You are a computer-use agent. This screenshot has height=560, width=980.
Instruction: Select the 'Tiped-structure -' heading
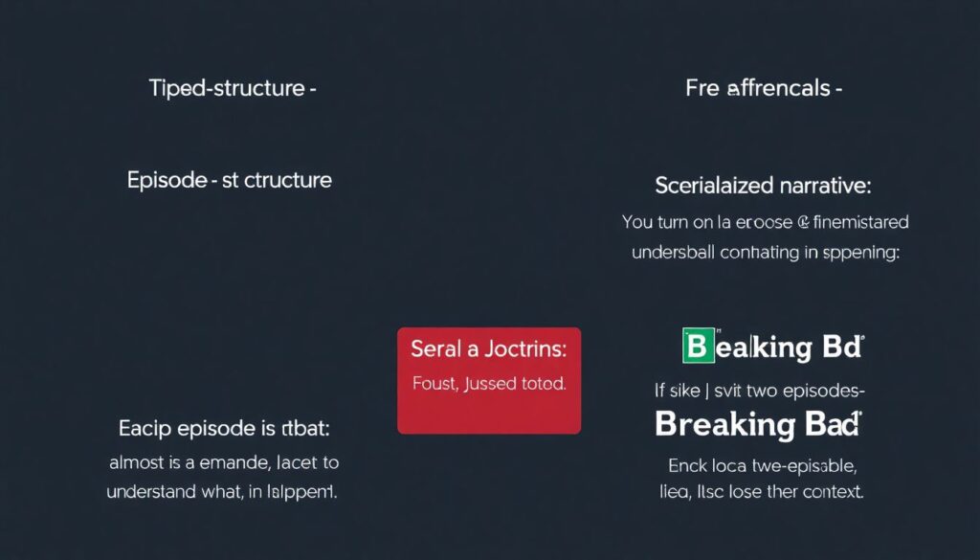coord(233,88)
